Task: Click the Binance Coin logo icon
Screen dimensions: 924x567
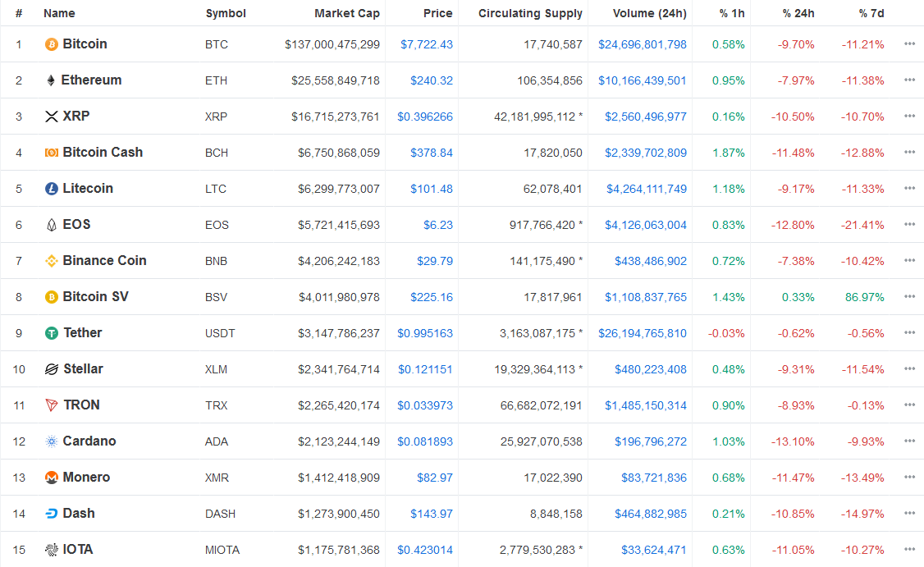Action: coord(51,260)
